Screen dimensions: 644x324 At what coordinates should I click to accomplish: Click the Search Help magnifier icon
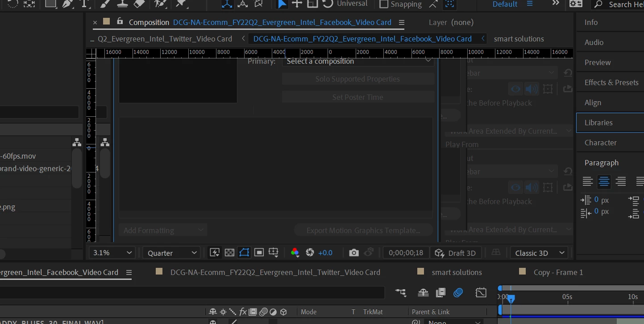(598, 4)
